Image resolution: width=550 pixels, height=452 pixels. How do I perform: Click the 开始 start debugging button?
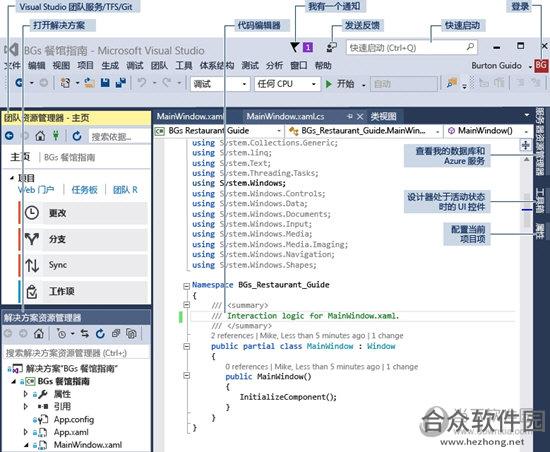tap(340, 84)
